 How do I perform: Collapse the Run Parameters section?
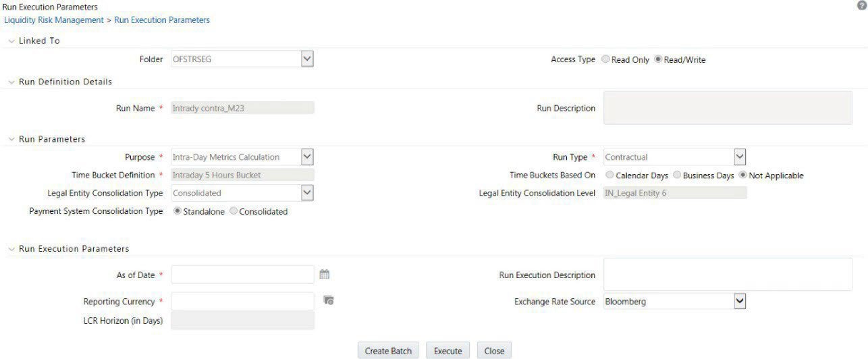coord(11,140)
